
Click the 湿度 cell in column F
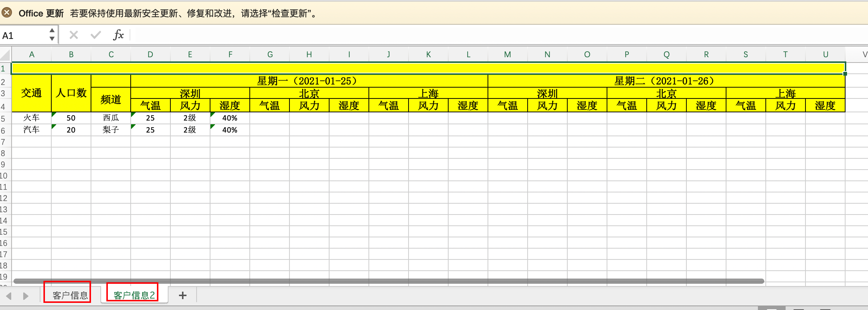coord(230,106)
